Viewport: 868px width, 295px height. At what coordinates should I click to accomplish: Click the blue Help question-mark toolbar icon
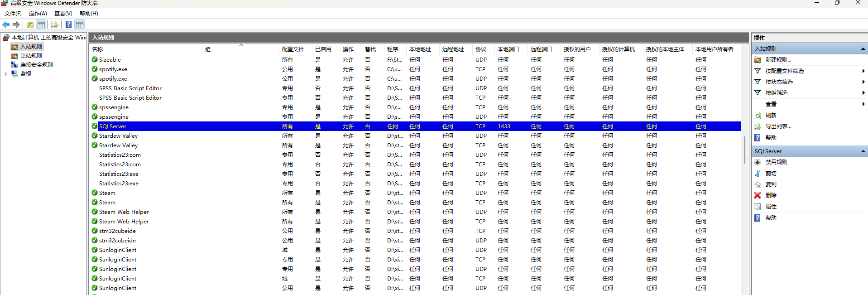pyautogui.click(x=68, y=24)
